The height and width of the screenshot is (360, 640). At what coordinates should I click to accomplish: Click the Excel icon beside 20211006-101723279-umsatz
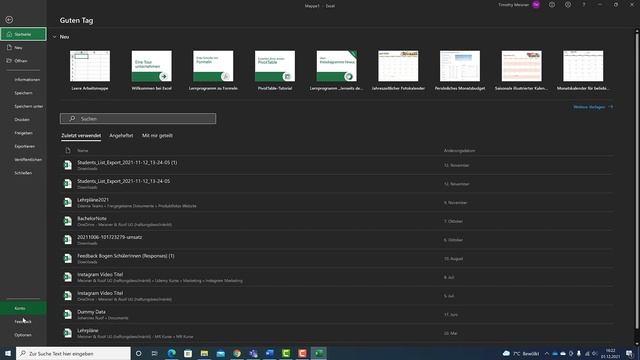tap(68, 240)
